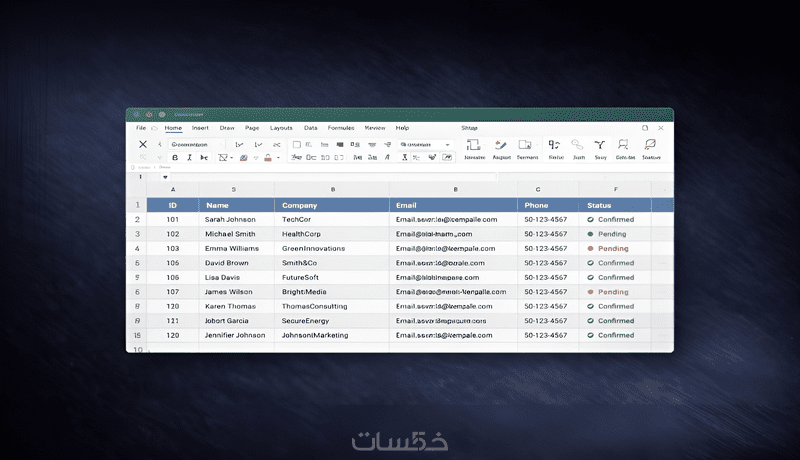Select the TechCor company cell
800x460 pixels.
pyautogui.click(x=332, y=220)
